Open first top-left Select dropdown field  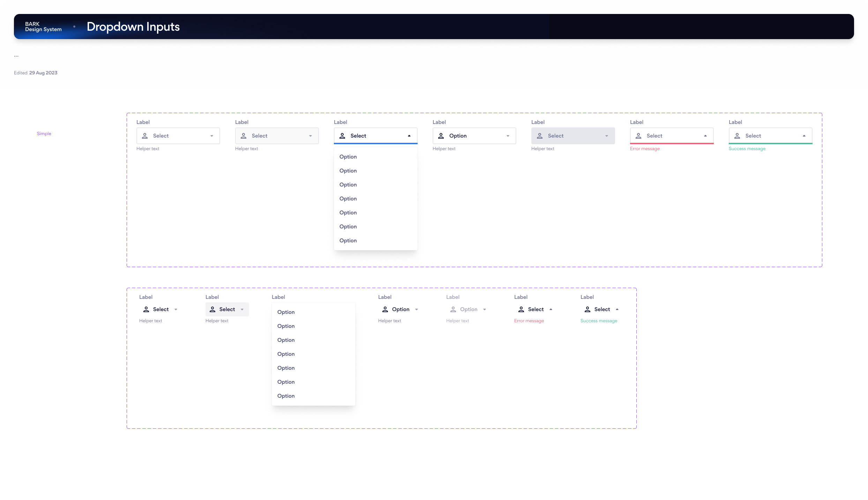(178, 136)
